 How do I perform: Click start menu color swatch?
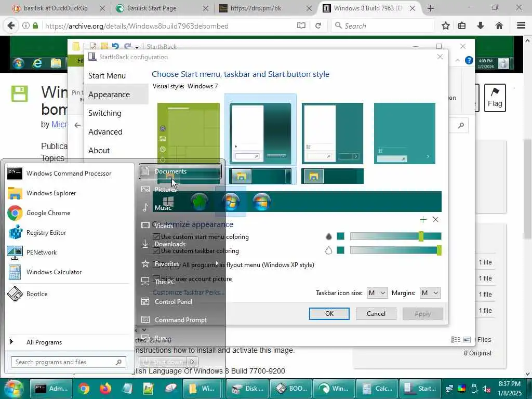[x=340, y=236]
